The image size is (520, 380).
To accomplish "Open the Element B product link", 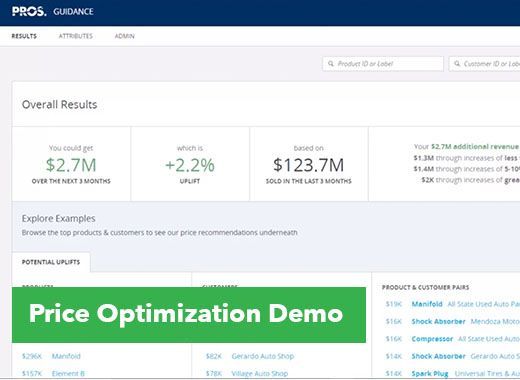I will [68, 373].
